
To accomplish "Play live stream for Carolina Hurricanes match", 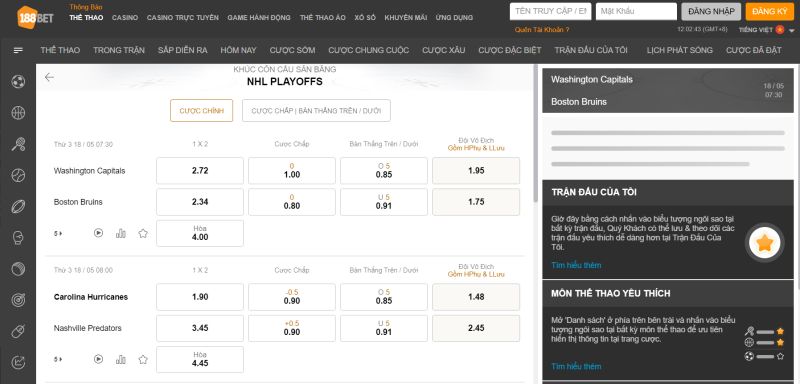I will [98, 360].
